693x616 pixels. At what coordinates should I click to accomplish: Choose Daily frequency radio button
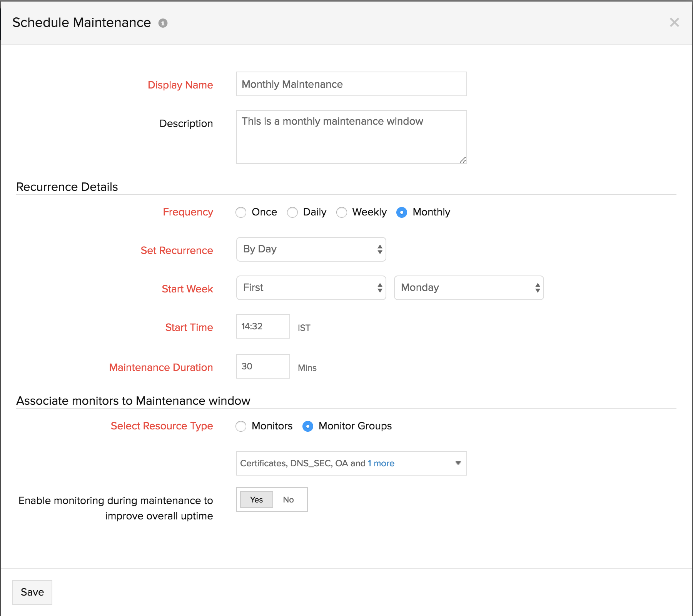pyautogui.click(x=292, y=212)
